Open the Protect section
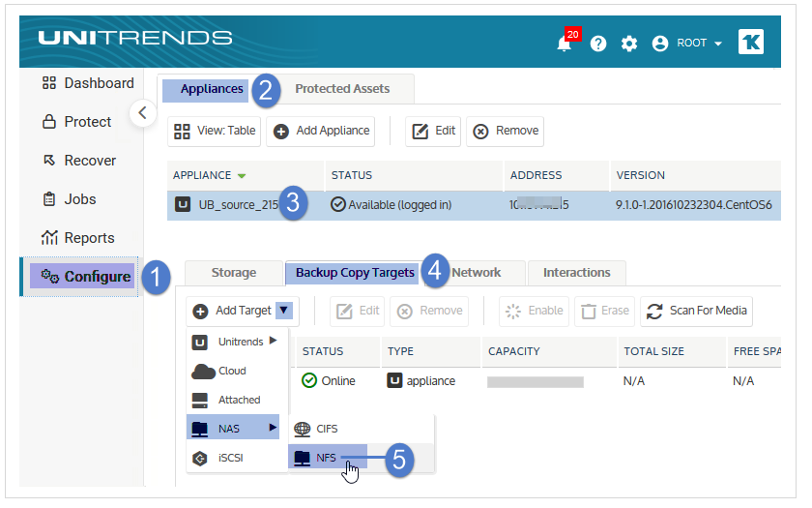 (76, 122)
